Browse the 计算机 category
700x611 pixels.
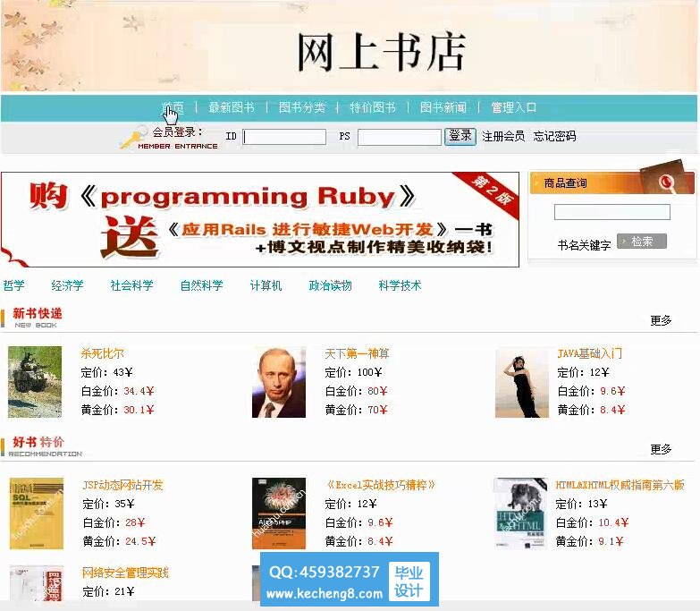pos(266,285)
